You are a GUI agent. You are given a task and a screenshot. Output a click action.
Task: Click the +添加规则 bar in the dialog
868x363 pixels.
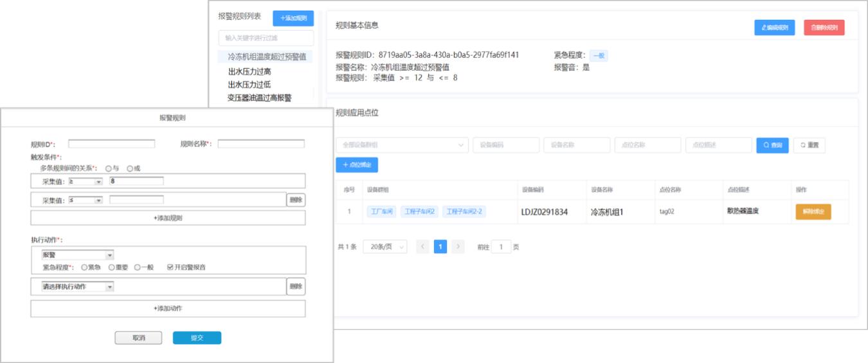[168, 218]
